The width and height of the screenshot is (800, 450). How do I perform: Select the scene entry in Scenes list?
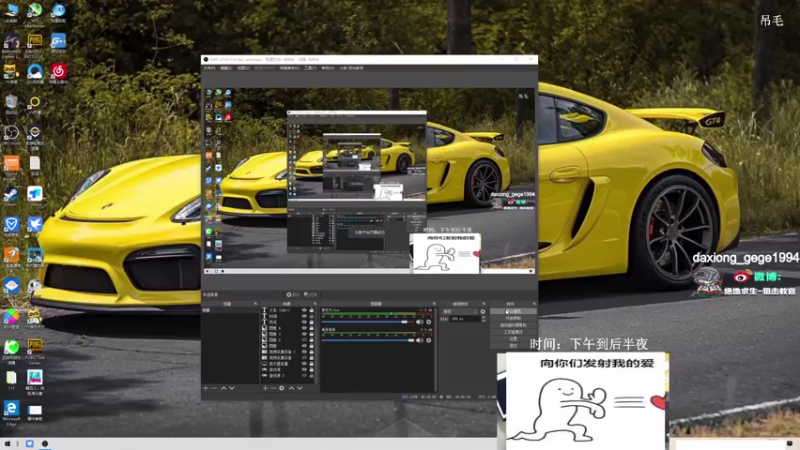231,310
